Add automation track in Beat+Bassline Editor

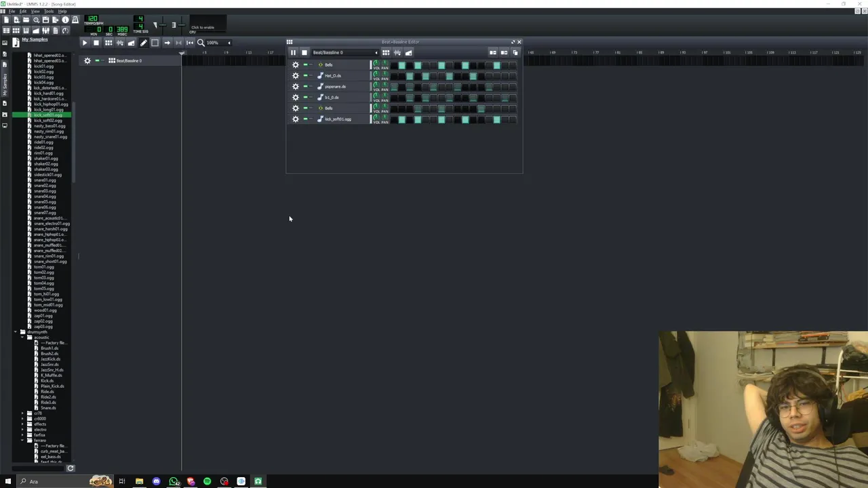408,52
